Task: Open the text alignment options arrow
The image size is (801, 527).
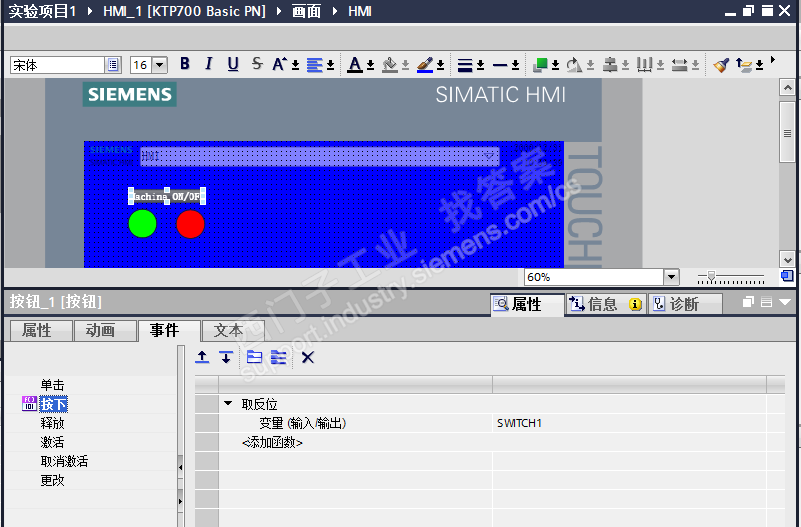Action: (x=330, y=65)
